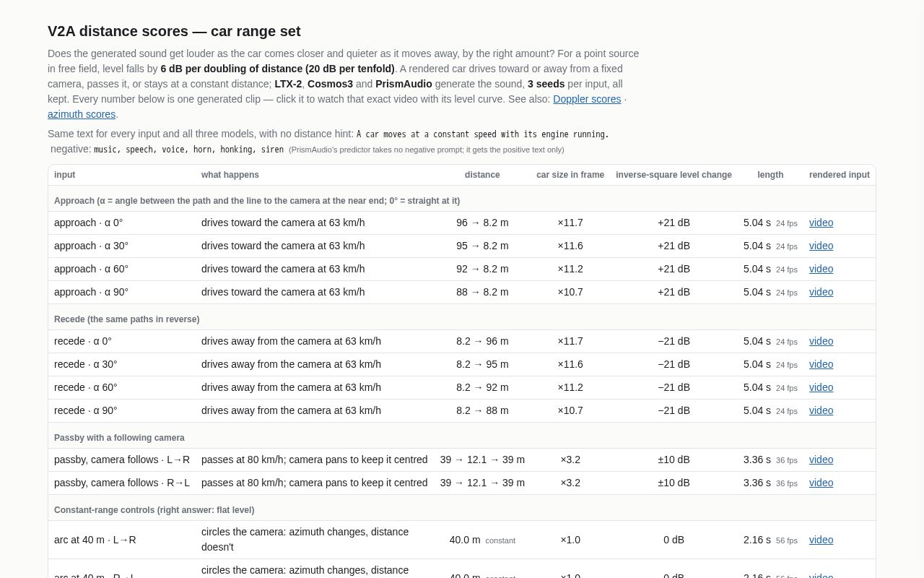Click the 'Approach' section heading row
Screen dimensions: 924x578
pyautogui.click(x=462, y=200)
